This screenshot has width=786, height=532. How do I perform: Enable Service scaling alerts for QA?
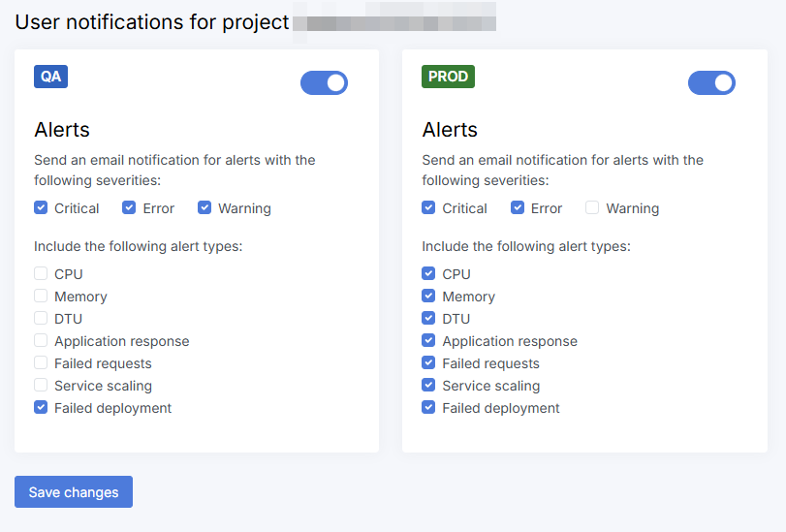tap(41, 386)
